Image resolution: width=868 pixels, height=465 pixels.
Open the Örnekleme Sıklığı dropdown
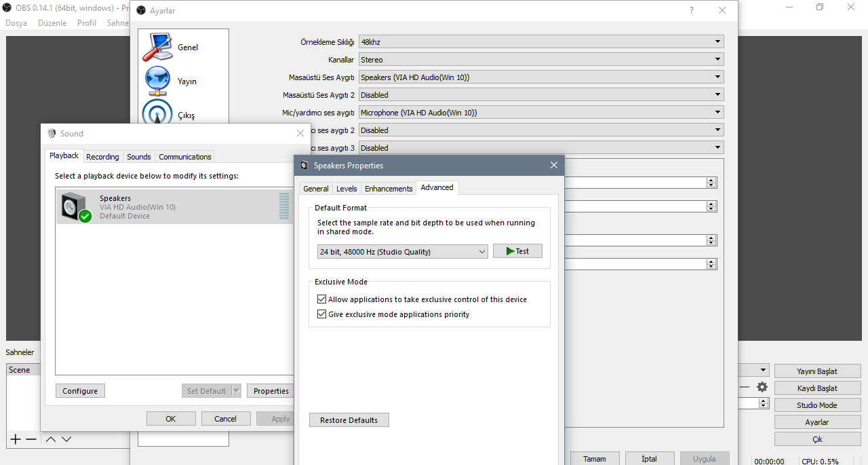coord(541,42)
